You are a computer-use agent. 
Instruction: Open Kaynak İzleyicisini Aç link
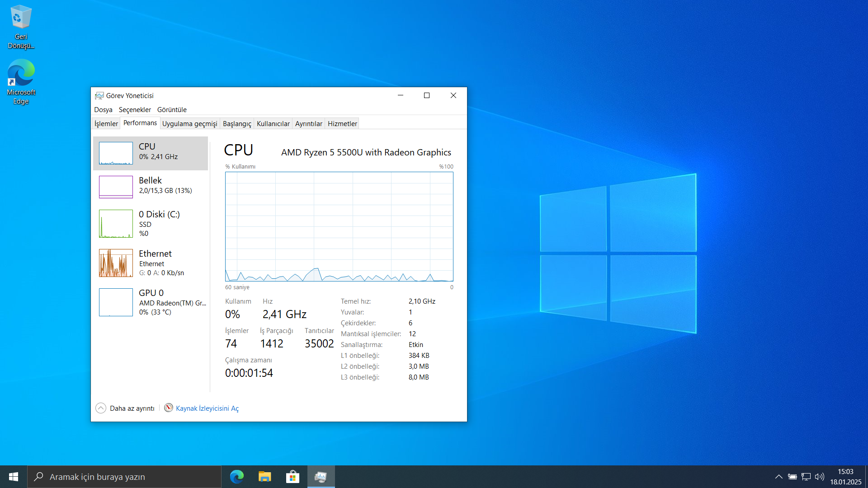pos(207,408)
